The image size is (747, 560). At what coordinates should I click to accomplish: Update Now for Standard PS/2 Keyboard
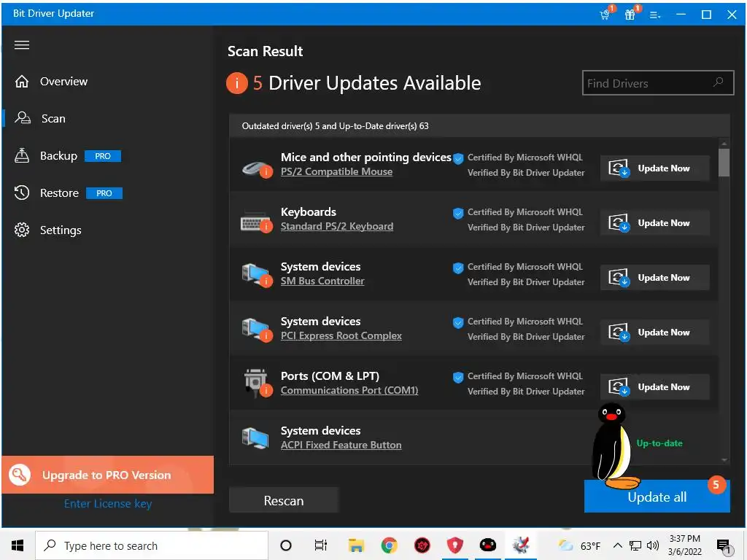coord(654,223)
